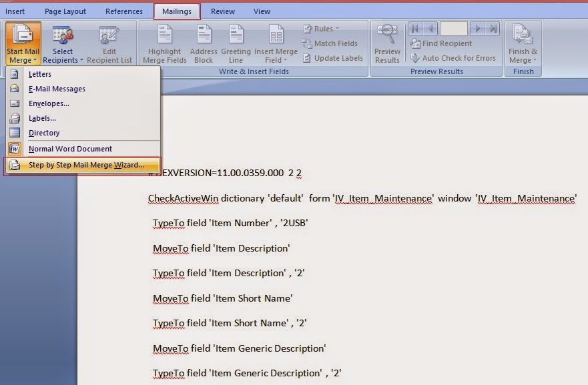Select the Mailings tab

pyautogui.click(x=177, y=11)
